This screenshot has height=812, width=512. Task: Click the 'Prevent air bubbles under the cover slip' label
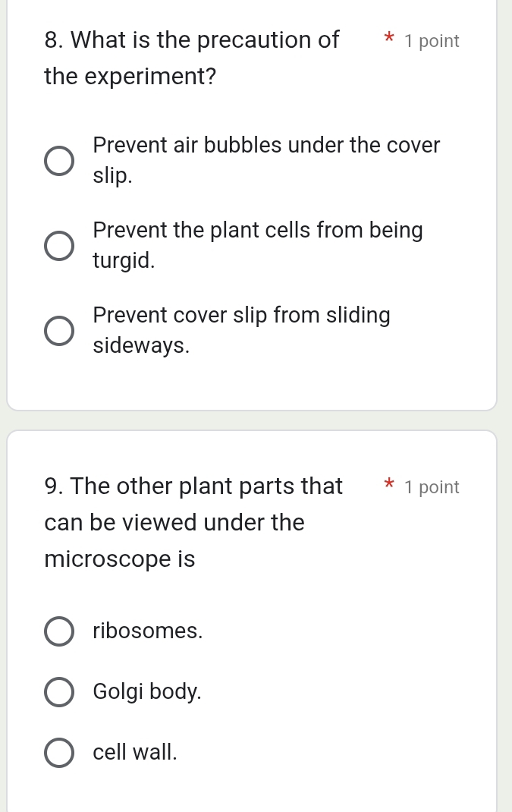(x=265, y=160)
